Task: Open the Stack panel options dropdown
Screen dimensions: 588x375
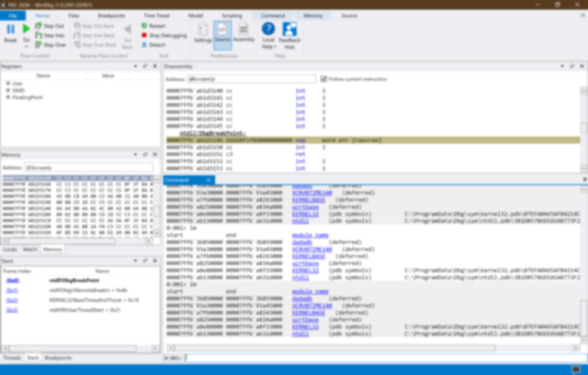Action: click(135, 261)
